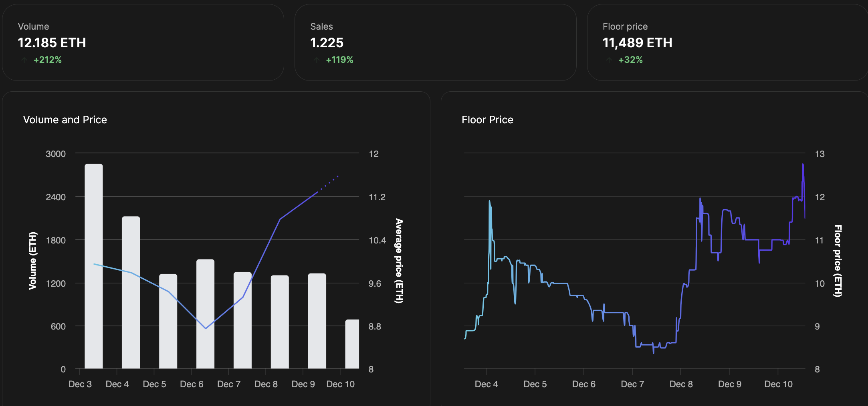This screenshot has height=406, width=868.
Task: Select the Dec 9 volume bar
Action: coord(317,321)
